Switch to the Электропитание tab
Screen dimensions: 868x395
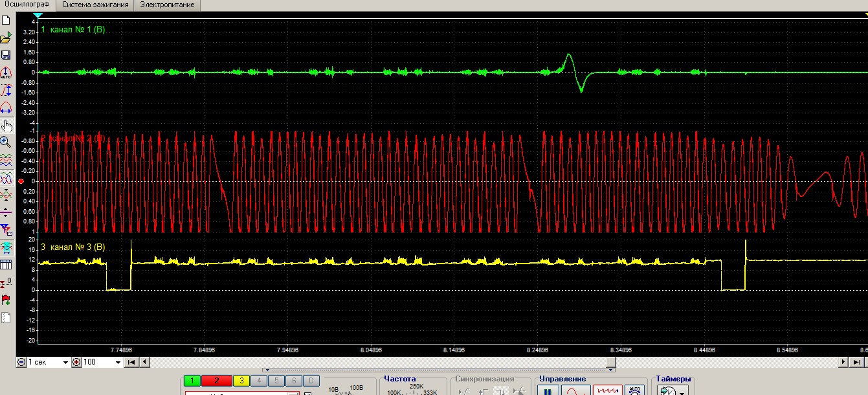[x=167, y=5]
